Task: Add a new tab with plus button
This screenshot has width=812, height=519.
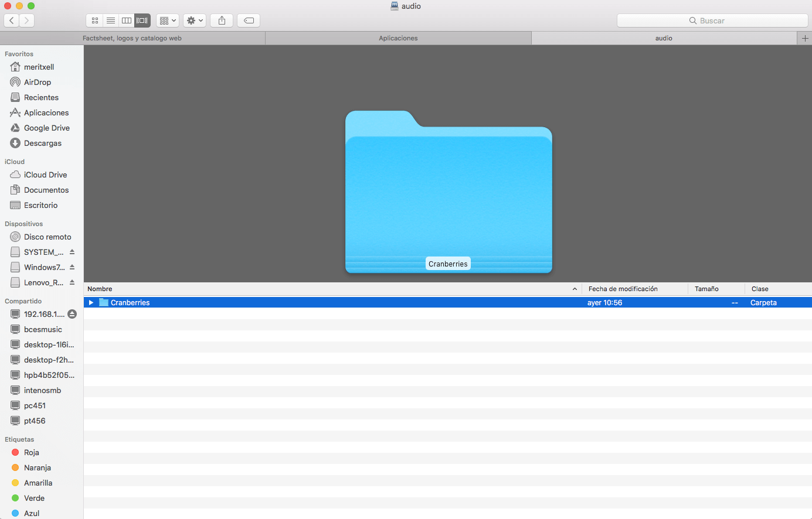Action: click(x=805, y=38)
